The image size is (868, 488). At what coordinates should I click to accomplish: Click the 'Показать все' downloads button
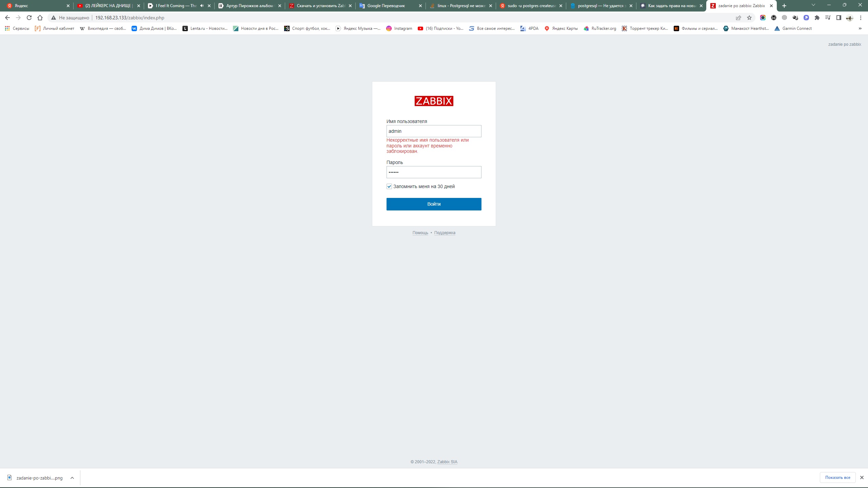pyautogui.click(x=837, y=477)
